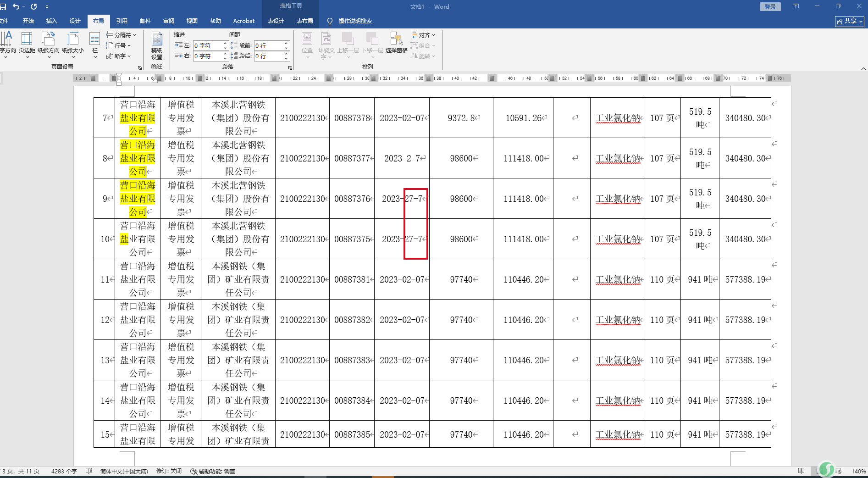
Task: Open the 设计 tab
Action: [x=75, y=21]
